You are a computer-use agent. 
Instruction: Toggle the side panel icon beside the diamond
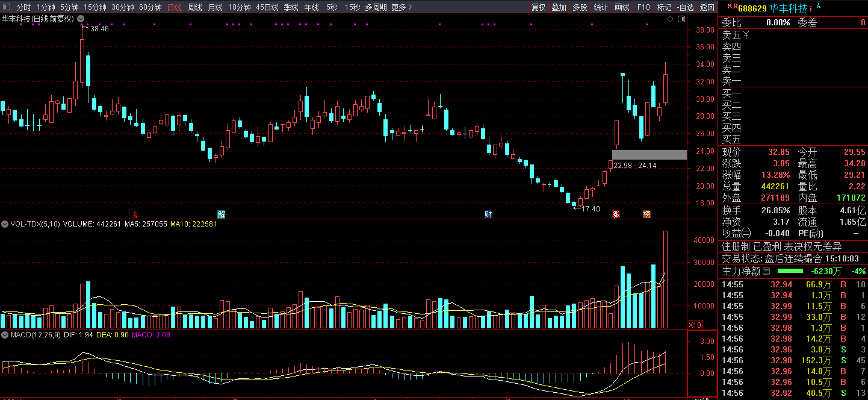[681, 19]
